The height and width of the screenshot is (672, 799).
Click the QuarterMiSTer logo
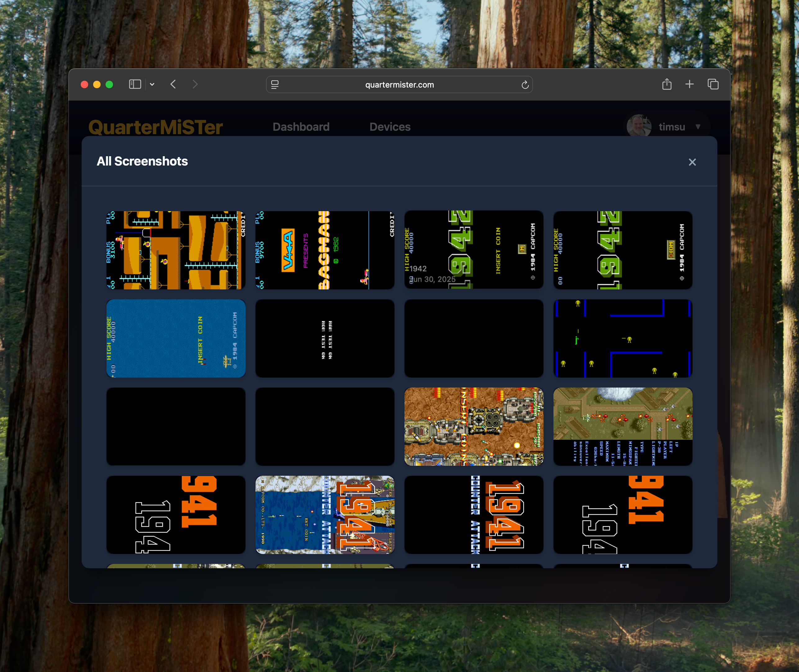coord(156,127)
